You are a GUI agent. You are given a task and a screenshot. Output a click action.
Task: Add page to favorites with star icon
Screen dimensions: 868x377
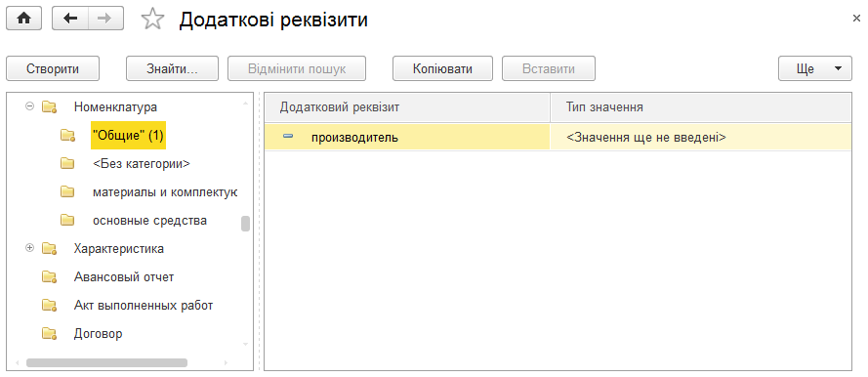[x=152, y=20]
